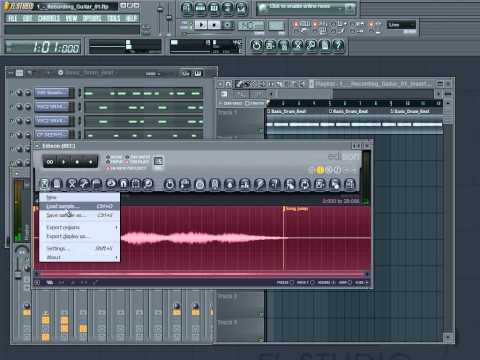Click Edison's disk file menu icon

click(44, 184)
